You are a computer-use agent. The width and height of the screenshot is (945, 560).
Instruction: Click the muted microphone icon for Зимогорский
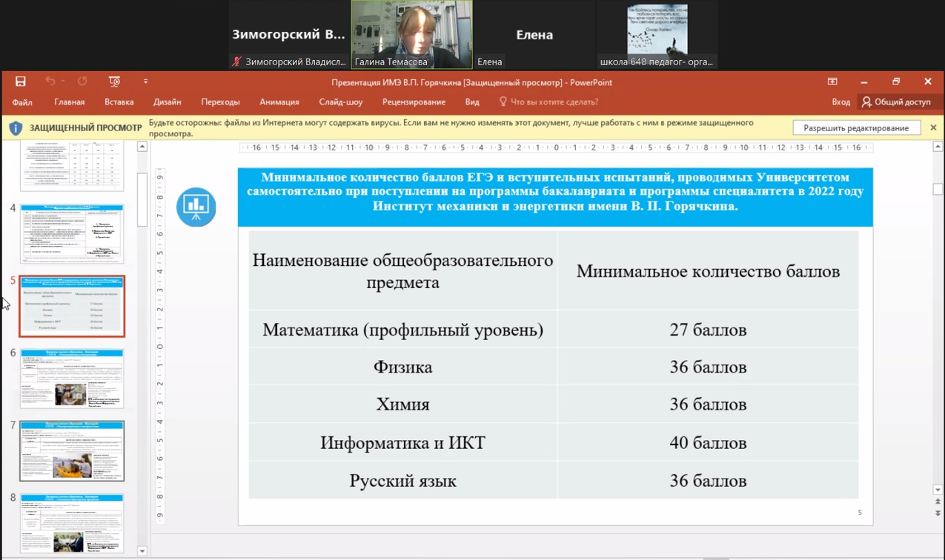[x=236, y=62]
